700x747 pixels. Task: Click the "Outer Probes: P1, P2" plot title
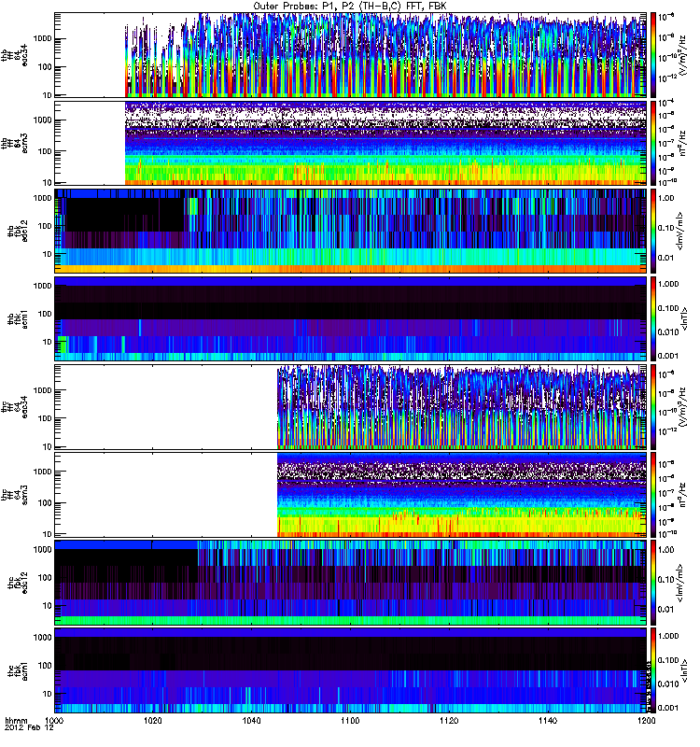tap(350, 6)
